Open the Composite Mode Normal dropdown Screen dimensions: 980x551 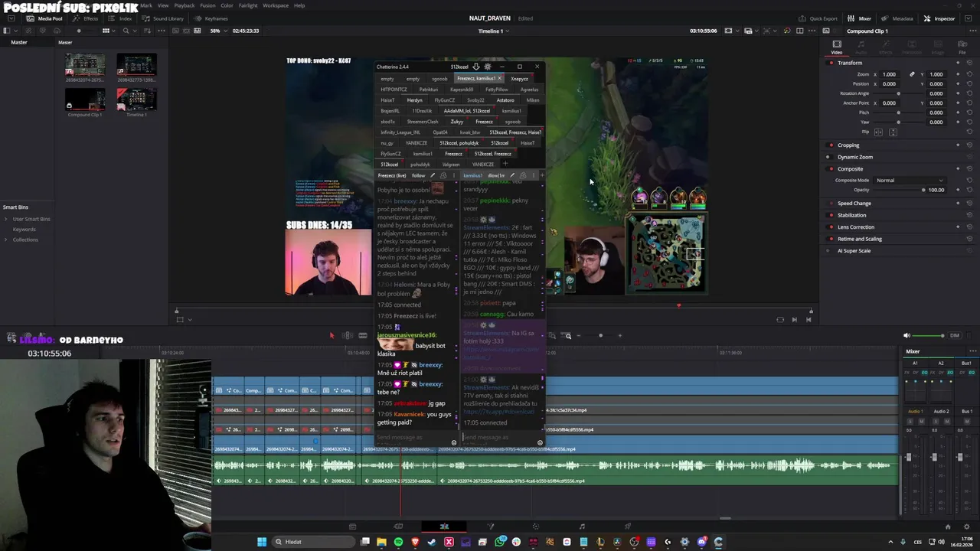[x=910, y=181]
